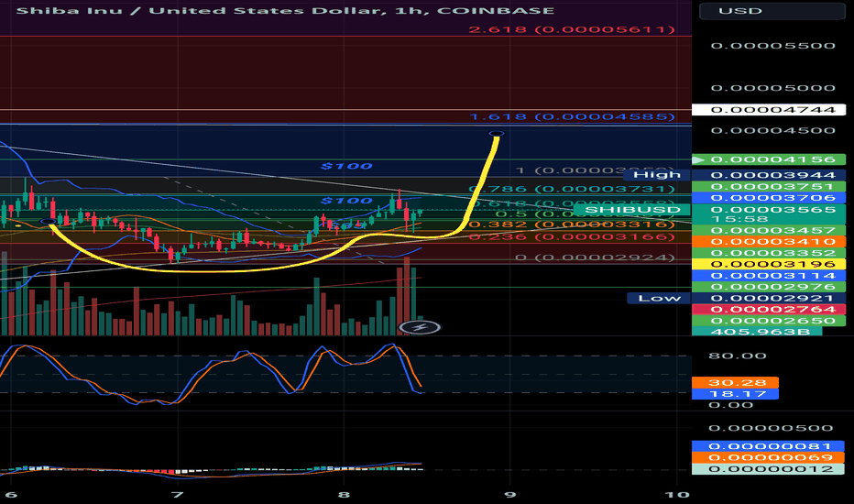The height and width of the screenshot is (504, 854).
Task: Select the 0.382 (0.00003316) Fibonacci label
Action: pos(572,225)
